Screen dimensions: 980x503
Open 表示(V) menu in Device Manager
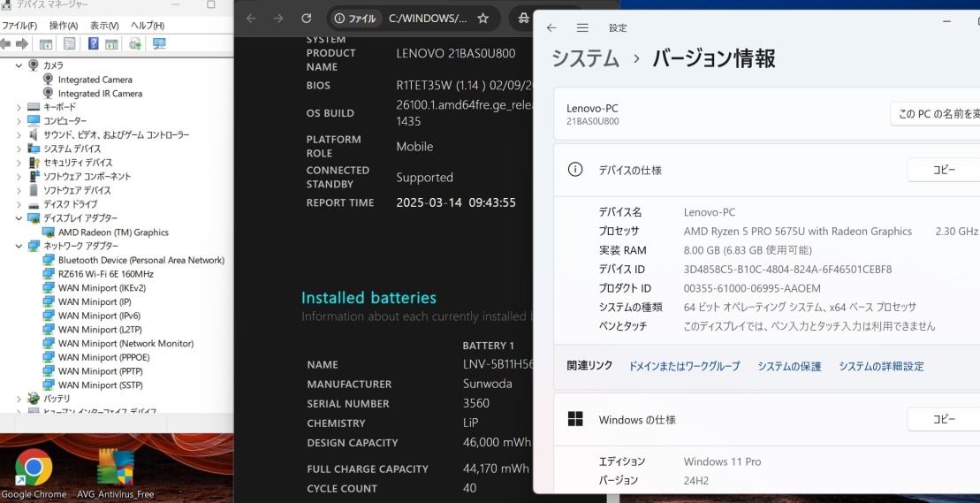(x=104, y=26)
